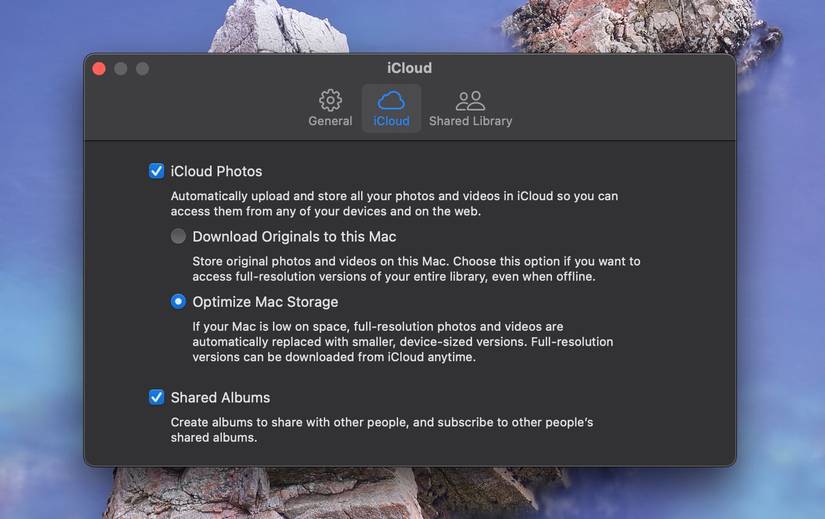
Task: Click the 'If your Mac is low on space' text
Action: [x=403, y=342]
